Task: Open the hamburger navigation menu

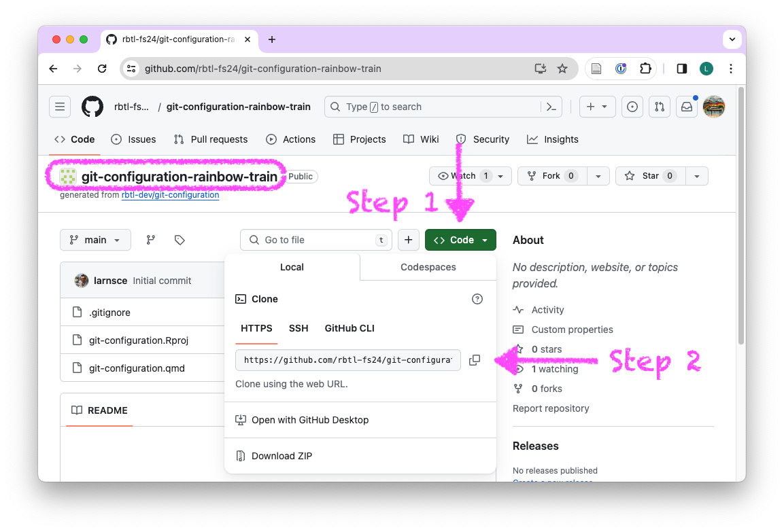Action: tap(60, 107)
